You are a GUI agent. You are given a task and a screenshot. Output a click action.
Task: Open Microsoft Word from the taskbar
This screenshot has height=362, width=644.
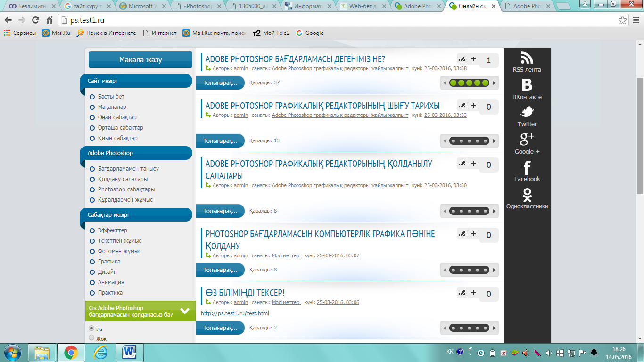(129, 353)
